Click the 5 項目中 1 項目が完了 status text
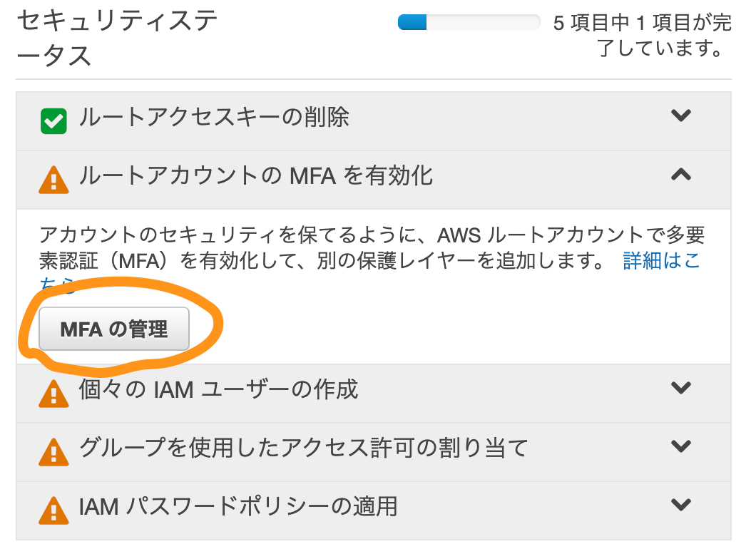This screenshot has width=756, height=549. click(x=642, y=35)
